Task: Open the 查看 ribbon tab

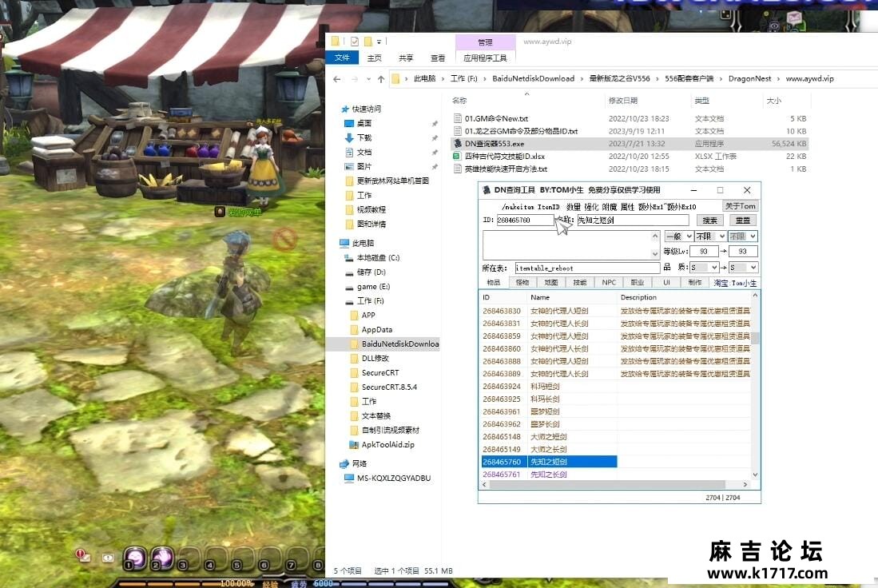Action: pyautogui.click(x=438, y=58)
